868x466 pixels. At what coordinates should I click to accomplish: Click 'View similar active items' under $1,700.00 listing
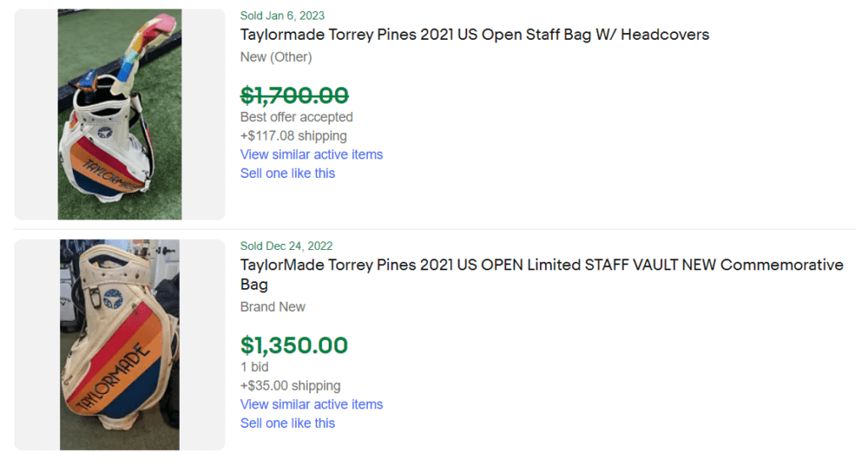click(x=311, y=154)
